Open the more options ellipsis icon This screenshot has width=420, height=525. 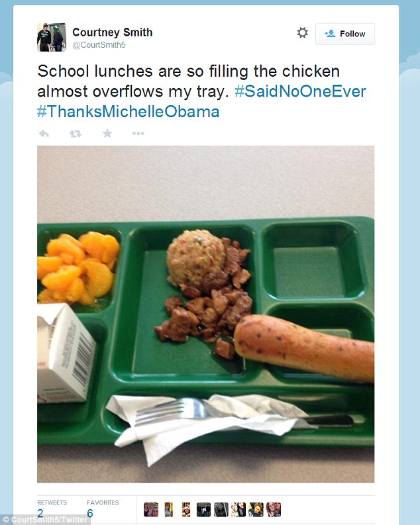138,134
